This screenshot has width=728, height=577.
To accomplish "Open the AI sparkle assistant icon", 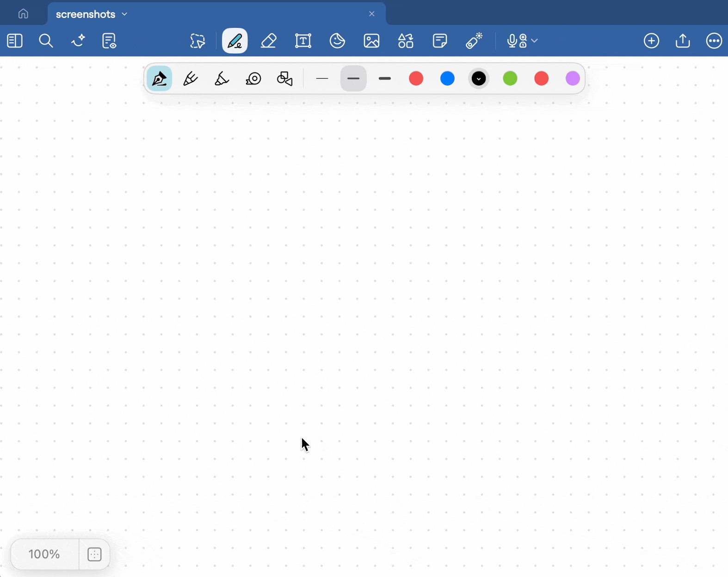I will click(78, 41).
